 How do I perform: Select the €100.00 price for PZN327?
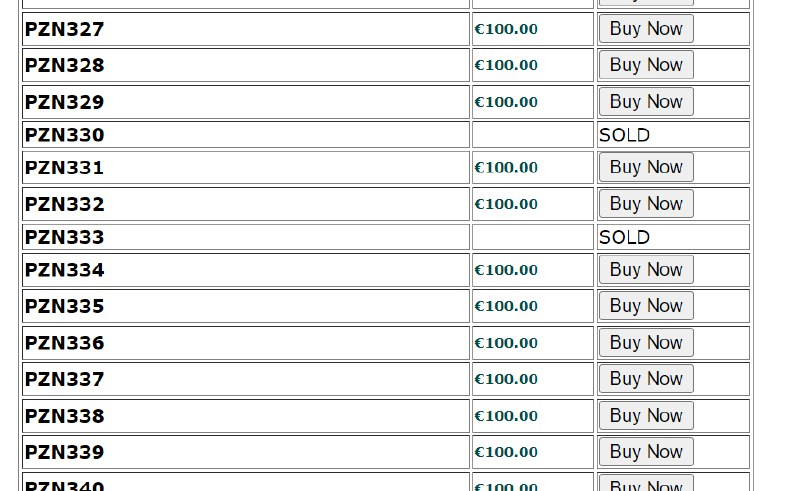506,29
